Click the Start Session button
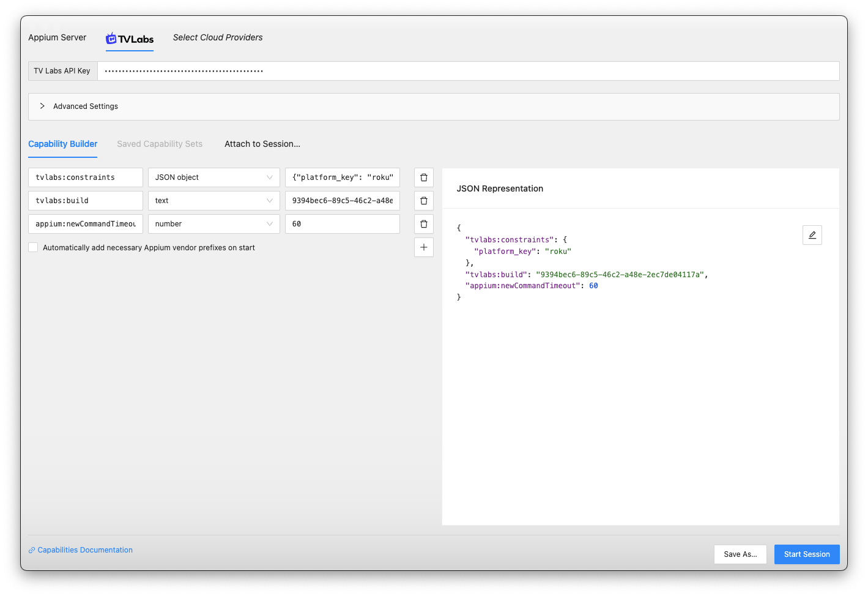The height and width of the screenshot is (596, 868). pos(807,554)
